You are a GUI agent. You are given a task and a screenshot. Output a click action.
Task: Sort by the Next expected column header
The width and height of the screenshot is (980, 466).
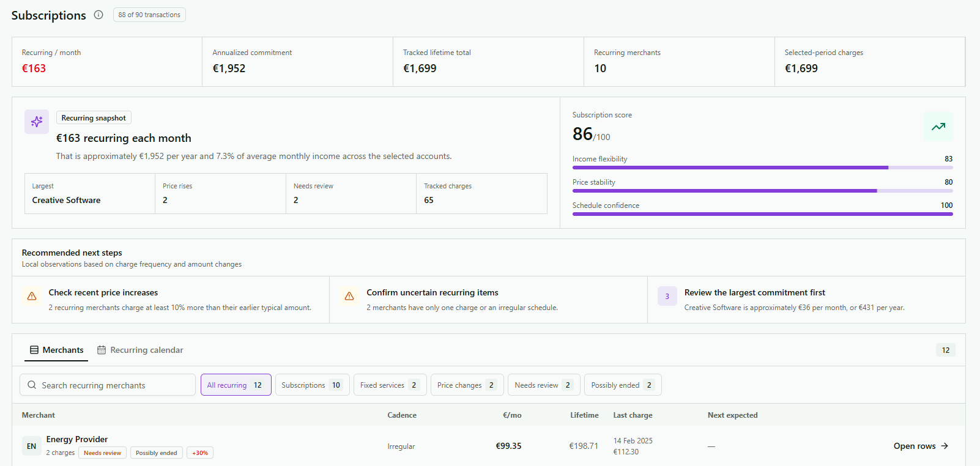(732, 415)
